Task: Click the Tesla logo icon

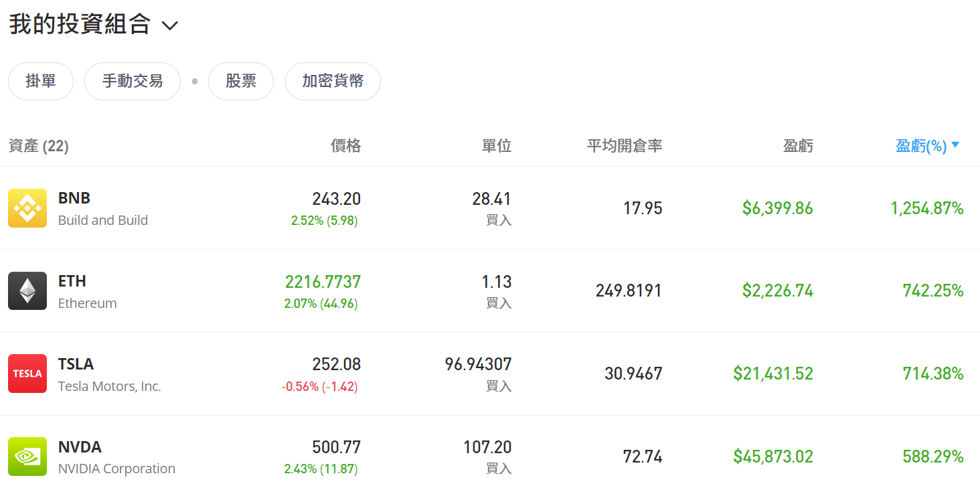Action: pyautogui.click(x=27, y=374)
